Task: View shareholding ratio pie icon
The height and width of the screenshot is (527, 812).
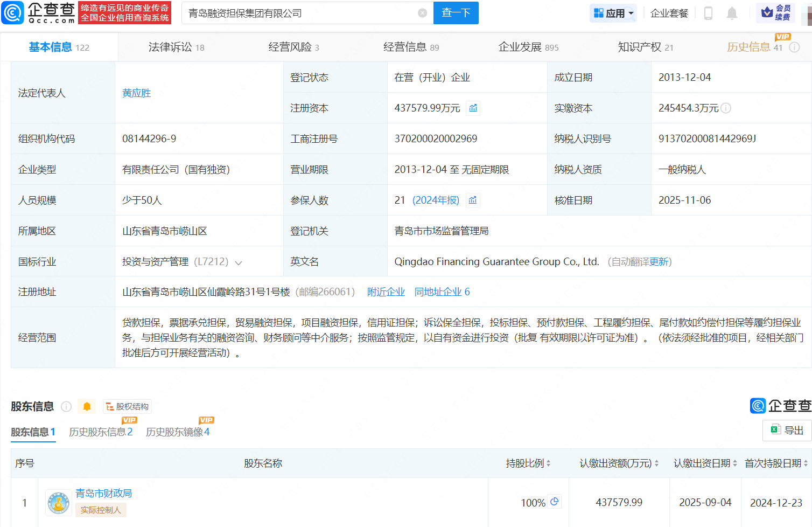Action: [x=554, y=501]
